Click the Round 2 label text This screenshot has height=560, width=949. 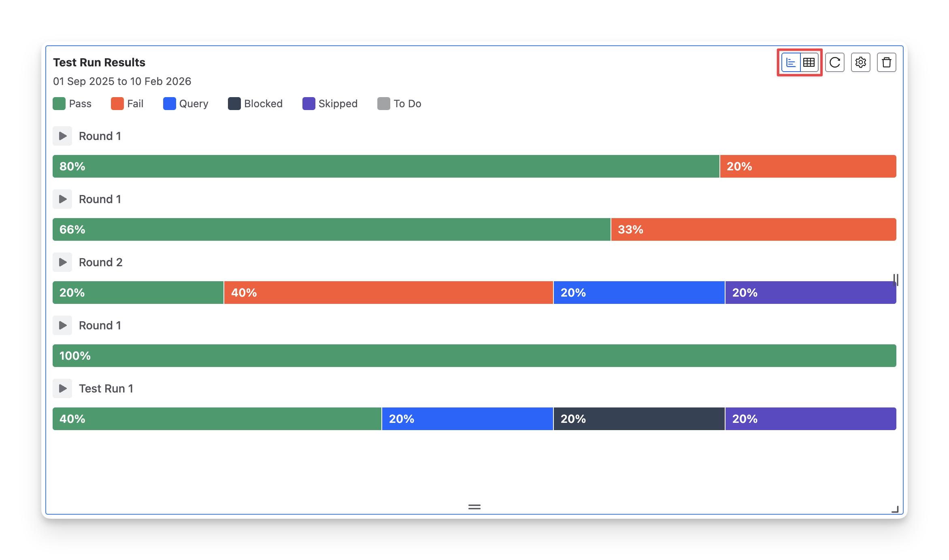pyautogui.click(x=100, y=262)
